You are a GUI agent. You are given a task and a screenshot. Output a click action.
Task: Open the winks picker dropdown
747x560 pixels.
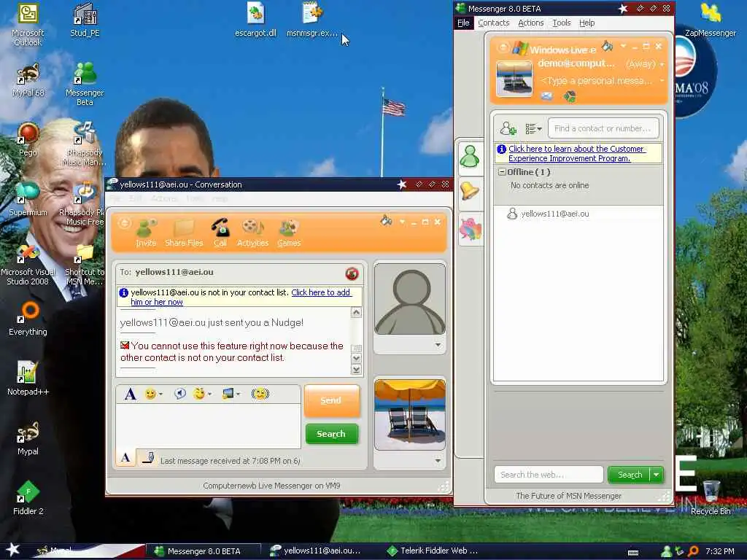point(210,394)
